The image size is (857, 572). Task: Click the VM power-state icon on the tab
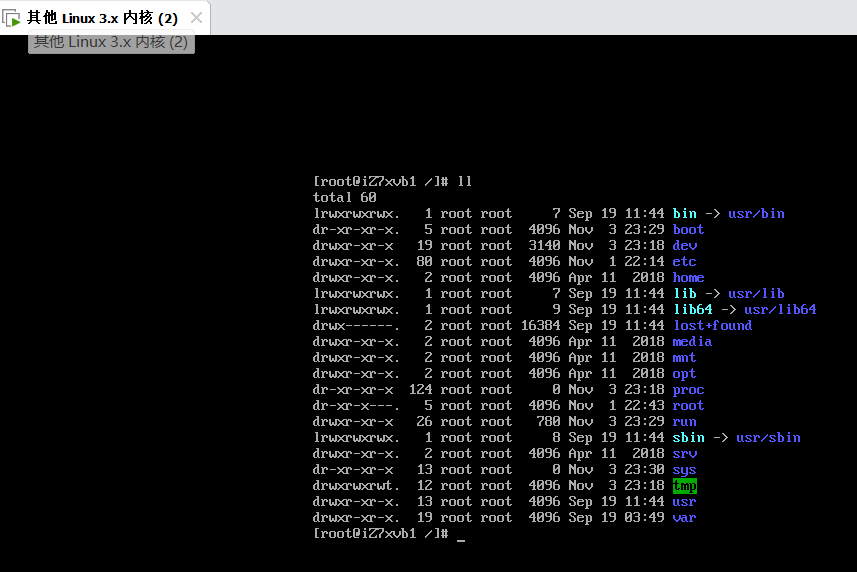[12, 18]
